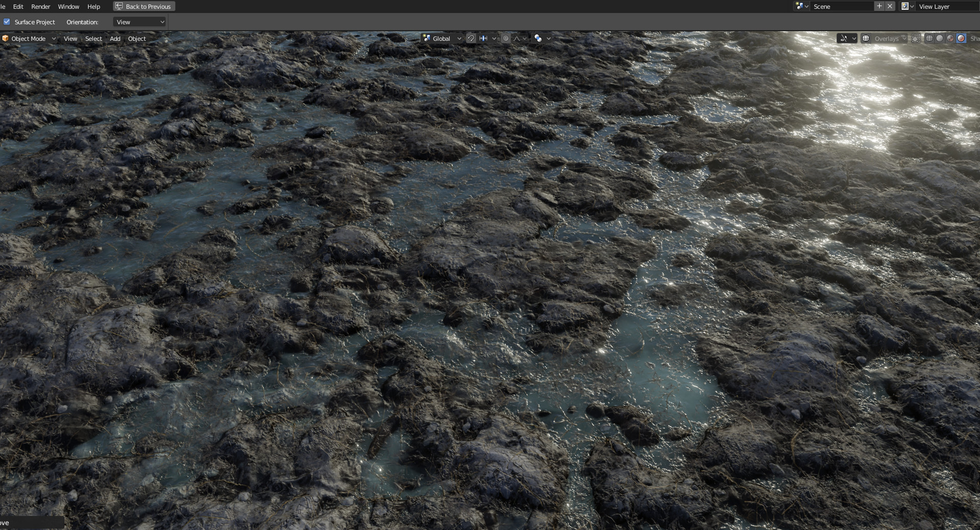Screen dimensions: 980x530
Task: Switch viewport to Solid shading
Action: [940, 38]
